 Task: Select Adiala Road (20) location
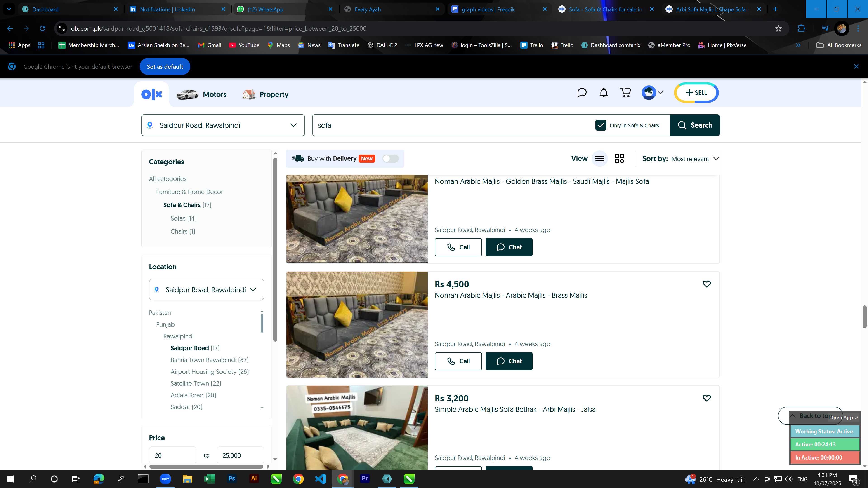click(193, 395)
